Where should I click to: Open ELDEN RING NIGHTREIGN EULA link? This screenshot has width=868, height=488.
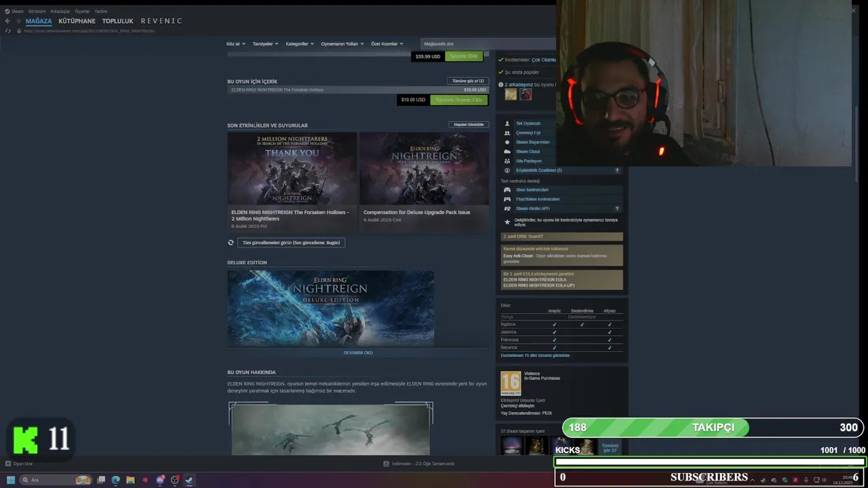point(534,279)
